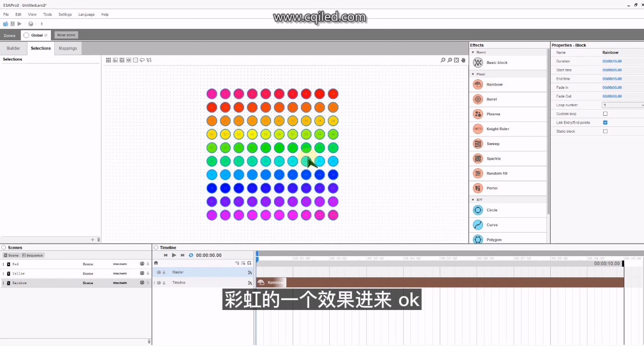The image size is (644, 346).
Task: Pick the Sparkle pixel effect
Action: coord(493,159)
